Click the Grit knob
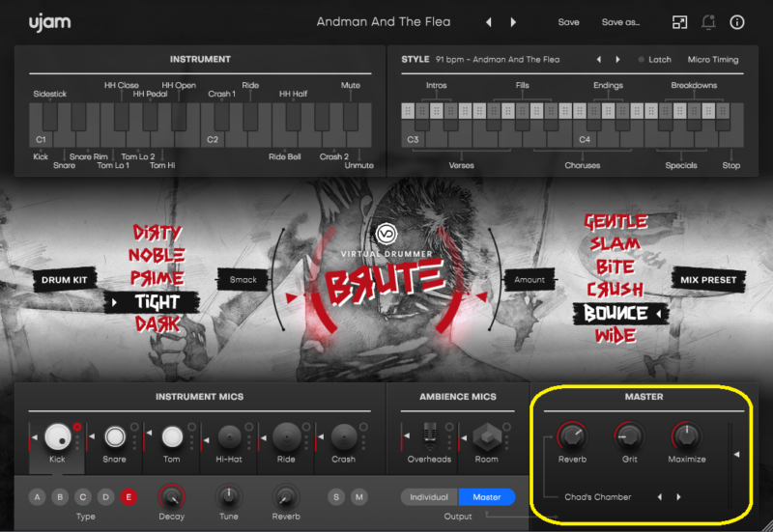773x532 pixels. (x=630, y=436)
